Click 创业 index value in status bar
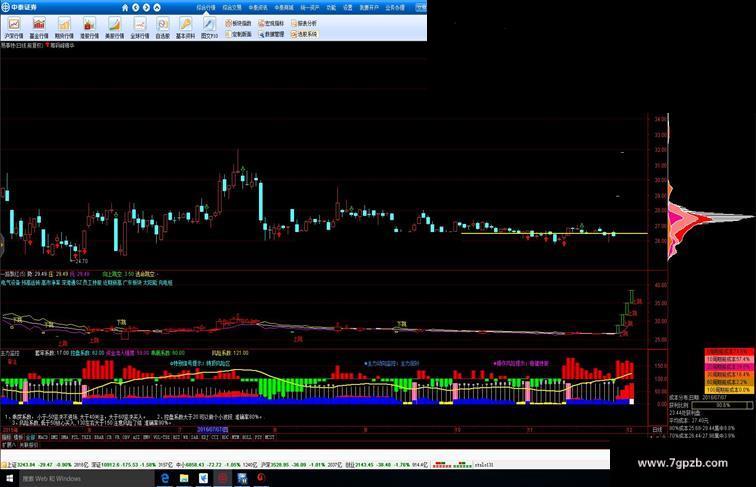 coord(364,465)
